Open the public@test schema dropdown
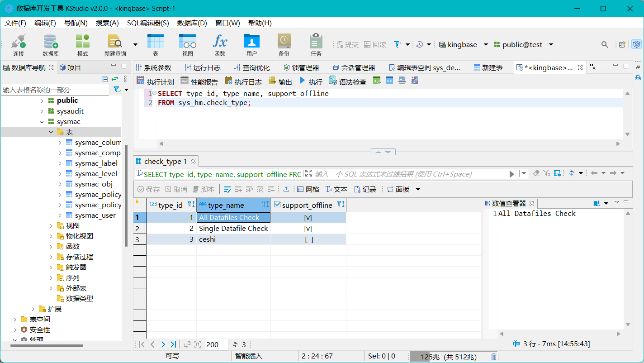This screenshot has height=363, width=644. pyautogui.click(x=551, y=44)
